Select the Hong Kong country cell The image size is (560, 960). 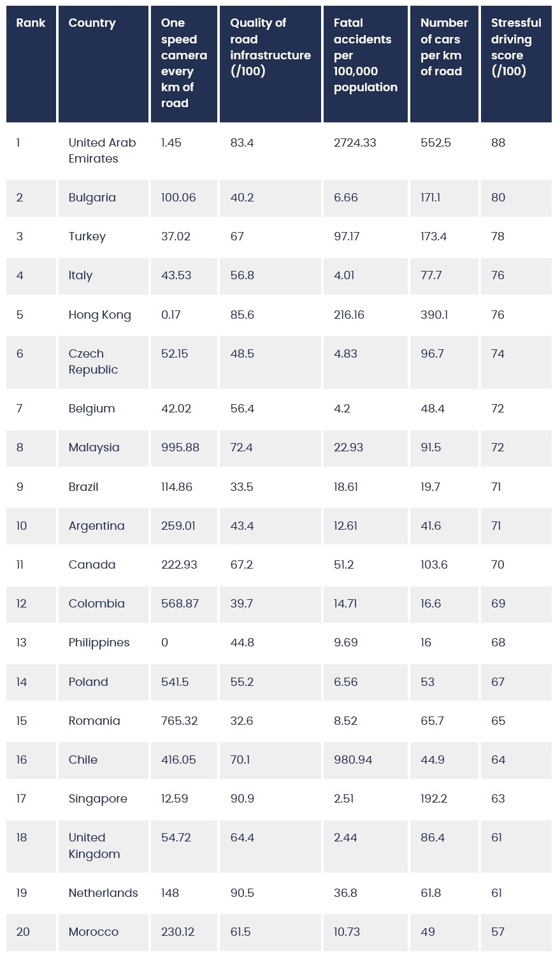[104, 315]
